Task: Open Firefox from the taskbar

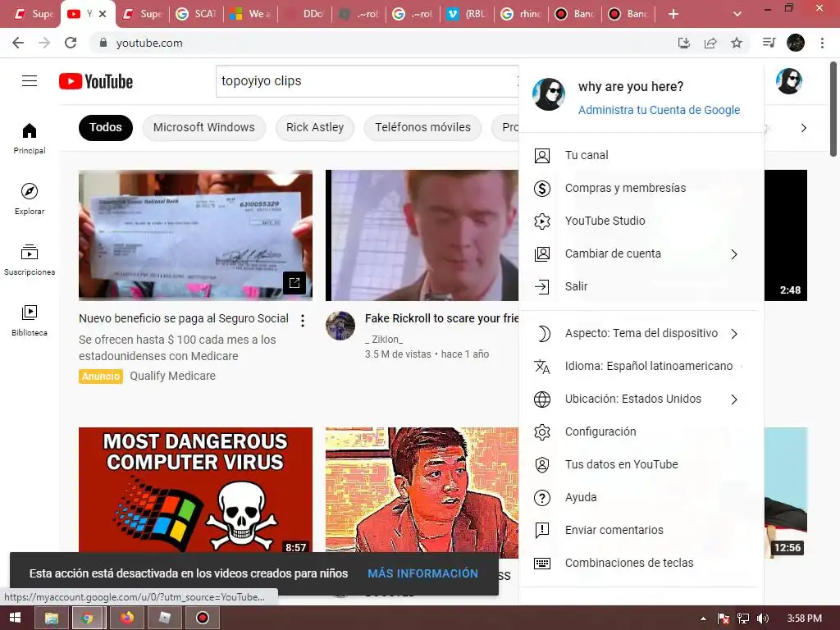Action: click(x=126, y=619)
